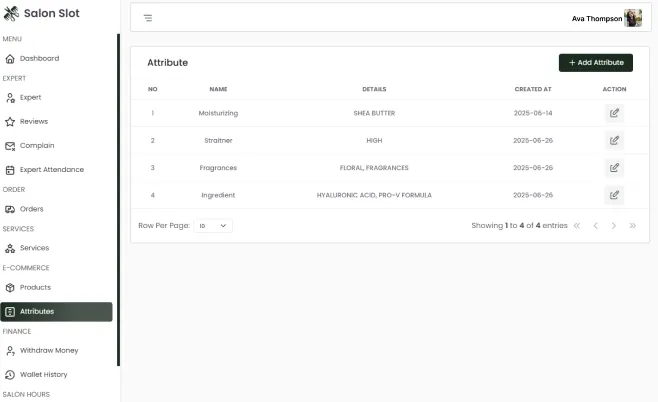Click the Salon Slot scissors logo
658x402 pixels.
(x=11, y=13)
